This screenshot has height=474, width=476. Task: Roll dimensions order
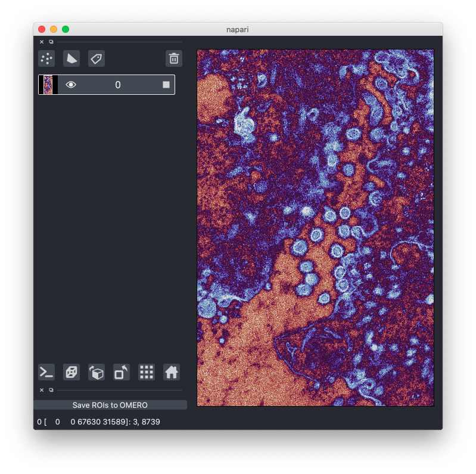(x=97, y=372)
